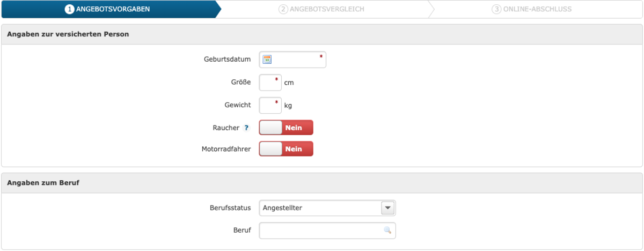Image resolution: width=644 pixels, height=251 pixels.
Task: Click the magnifier icon in Beruf field
Action: tap(387, 231)
